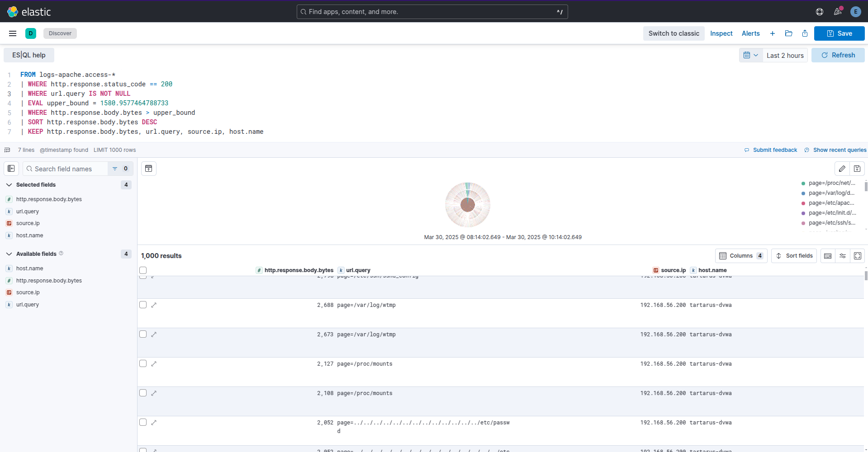Collapse the Selected fields section
This screenshot has height=452, width=868.
pos(9,185)
